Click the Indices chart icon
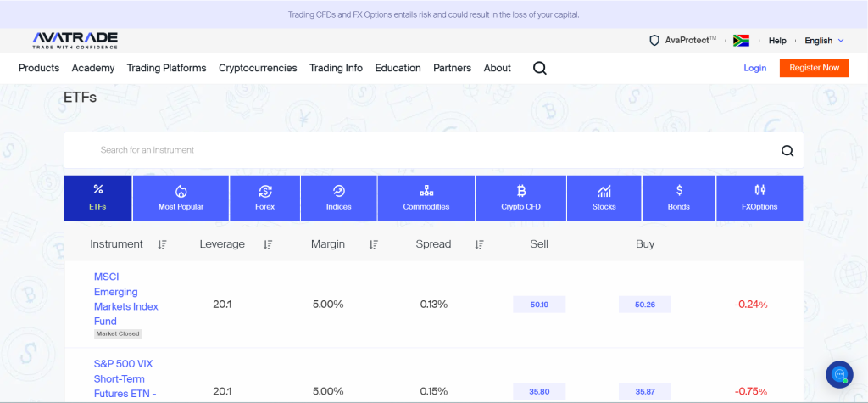 pos(339,191)
